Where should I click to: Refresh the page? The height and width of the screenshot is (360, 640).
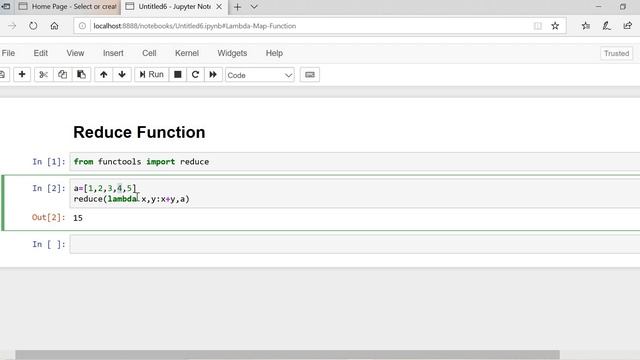pyautogui.click(x=33, y=26)
